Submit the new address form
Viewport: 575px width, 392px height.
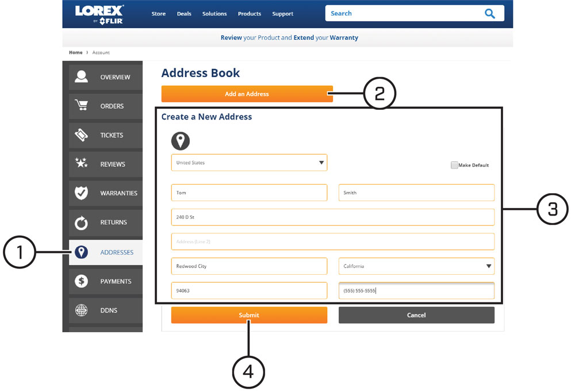(x=249, y=315)
